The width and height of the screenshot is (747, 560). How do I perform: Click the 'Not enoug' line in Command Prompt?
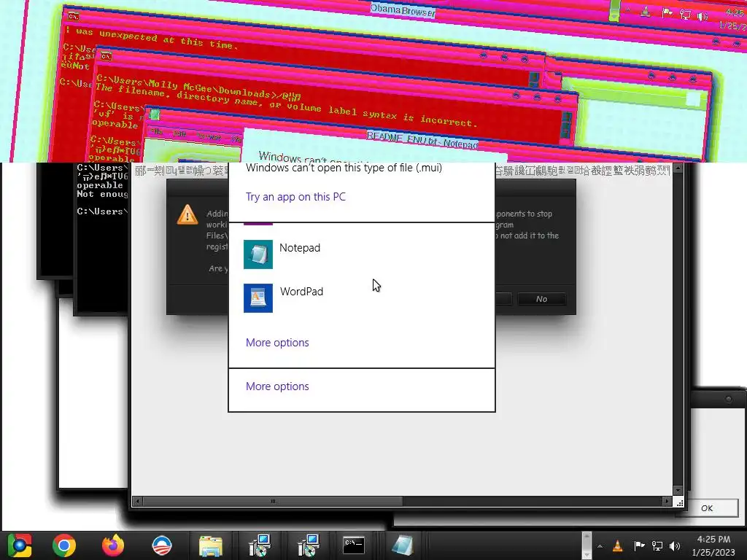tap(102, 194)
